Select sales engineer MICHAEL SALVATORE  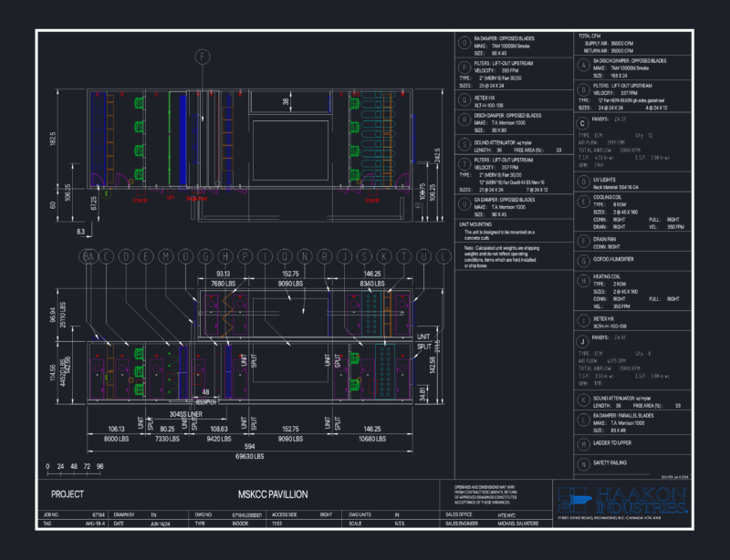click(518, 524)
